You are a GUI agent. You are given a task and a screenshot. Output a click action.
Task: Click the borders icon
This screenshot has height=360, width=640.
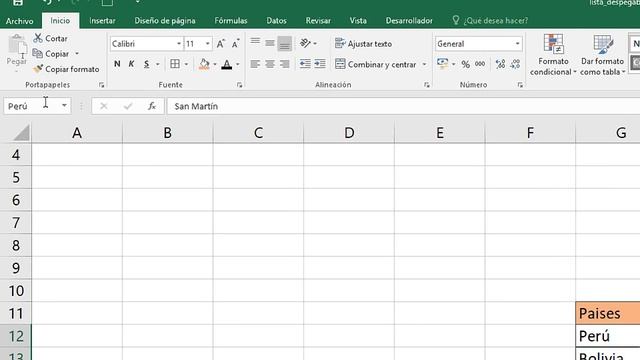pyautogui.click(x=175, y=64)
